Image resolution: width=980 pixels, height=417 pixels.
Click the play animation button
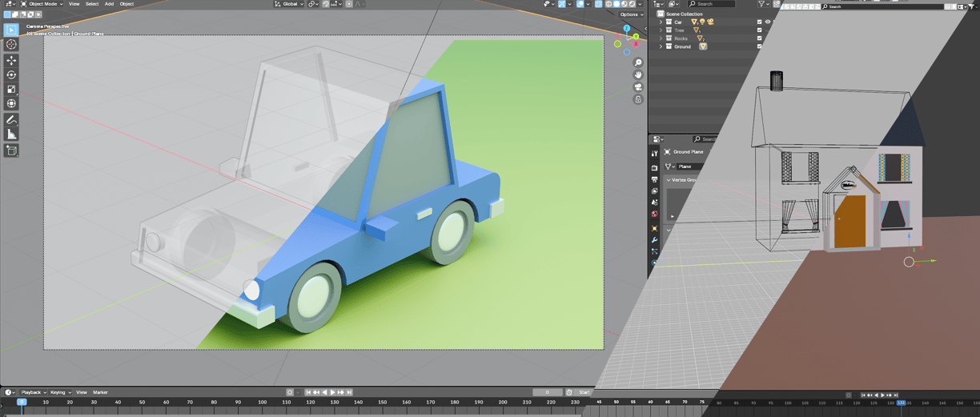(x=332, y=392)
